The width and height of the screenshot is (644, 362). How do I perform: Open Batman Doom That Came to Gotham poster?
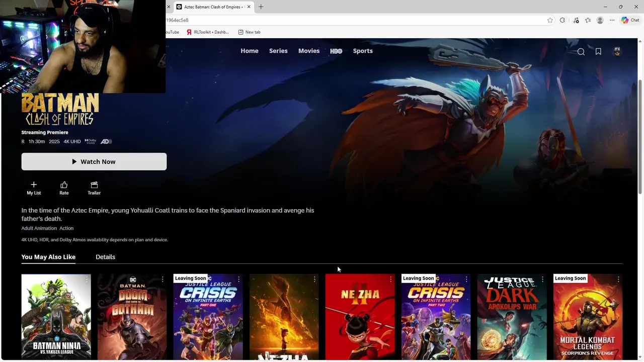pyautogui.click(x=132, y=318)
